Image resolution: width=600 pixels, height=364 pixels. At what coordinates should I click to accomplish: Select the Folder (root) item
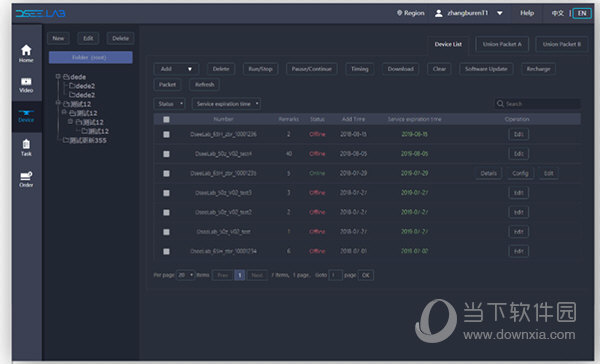(91, 57)
